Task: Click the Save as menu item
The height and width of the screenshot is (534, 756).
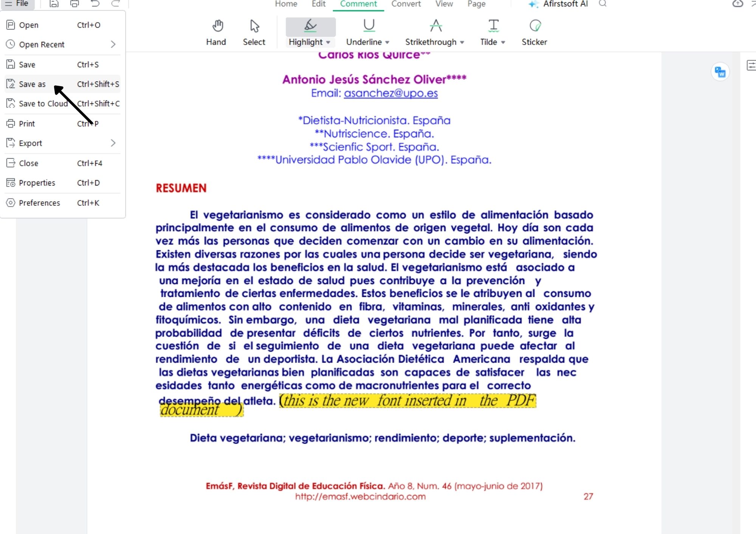Action: pos(32,84)
